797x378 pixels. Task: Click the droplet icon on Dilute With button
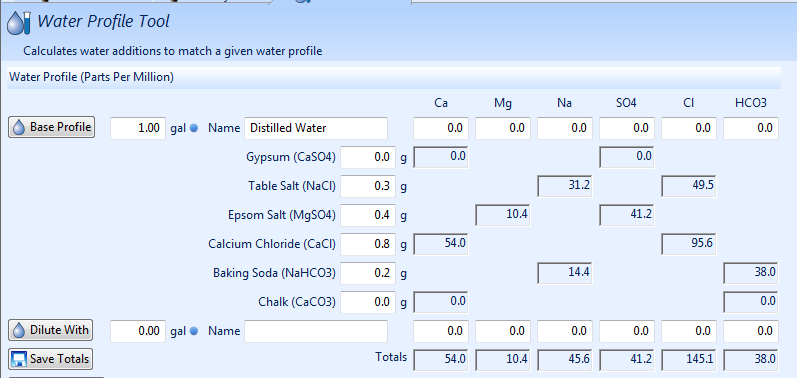19,330
